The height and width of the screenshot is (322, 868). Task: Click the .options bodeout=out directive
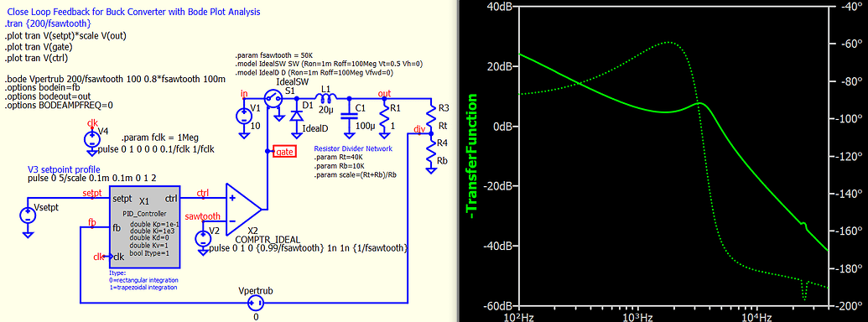point(48,96)
